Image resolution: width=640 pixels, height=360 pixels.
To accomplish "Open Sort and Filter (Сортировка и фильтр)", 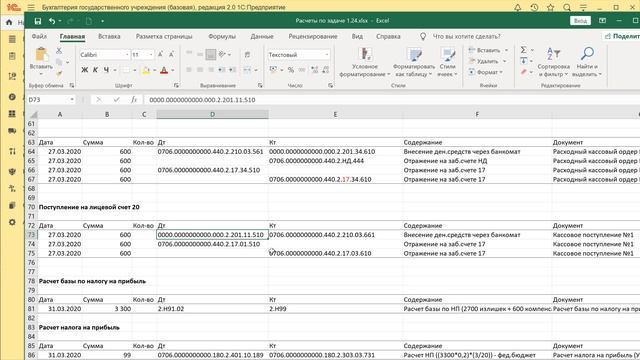I will (x=553, y=62).
